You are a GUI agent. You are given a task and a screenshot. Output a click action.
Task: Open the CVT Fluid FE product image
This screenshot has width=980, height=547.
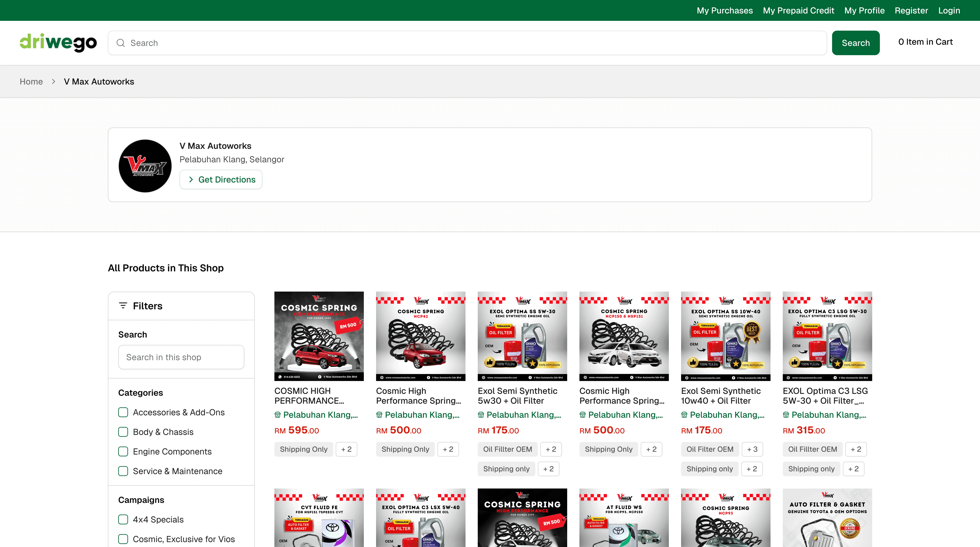[319, 518]
